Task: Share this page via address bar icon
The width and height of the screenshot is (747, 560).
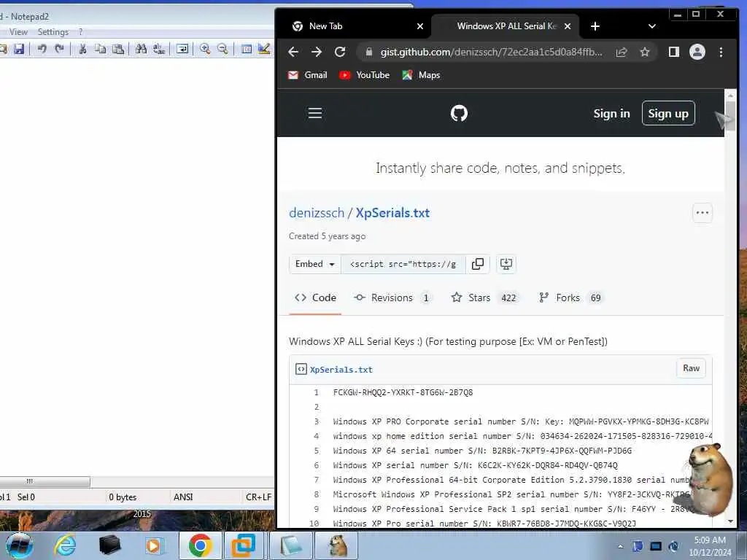Action: tap(622, 52)
